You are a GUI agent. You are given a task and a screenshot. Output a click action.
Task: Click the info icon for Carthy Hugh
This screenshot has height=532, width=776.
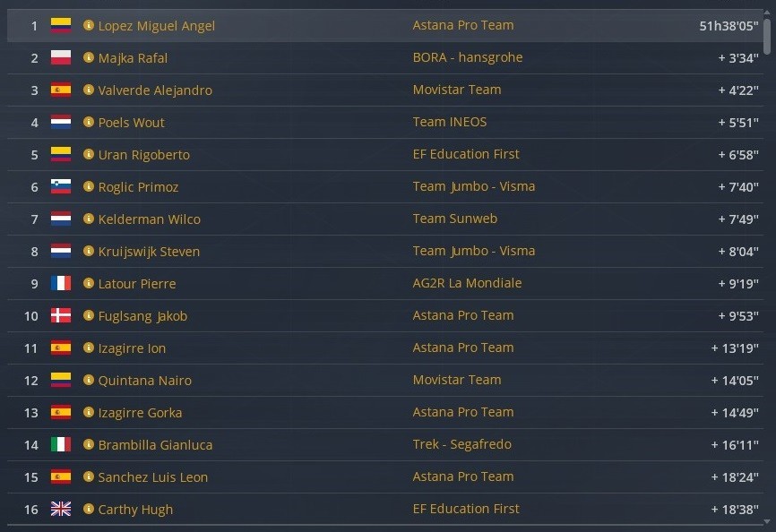[x=89, y=509]
